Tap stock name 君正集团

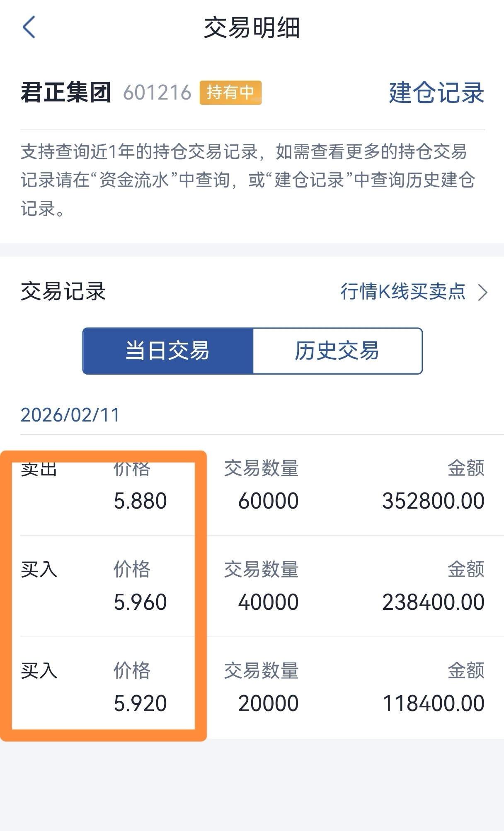pos(66,93)
